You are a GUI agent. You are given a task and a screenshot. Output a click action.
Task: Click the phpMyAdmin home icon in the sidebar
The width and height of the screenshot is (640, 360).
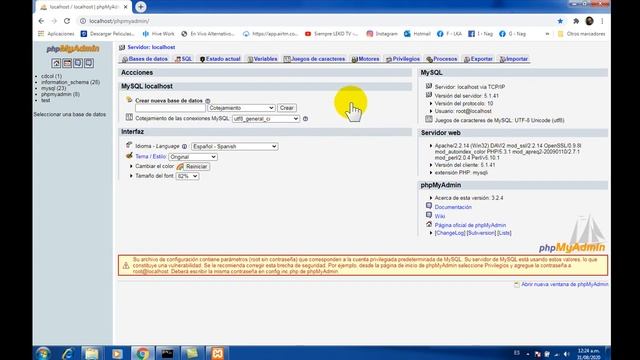pyautogui.click(x=56, y=63)
